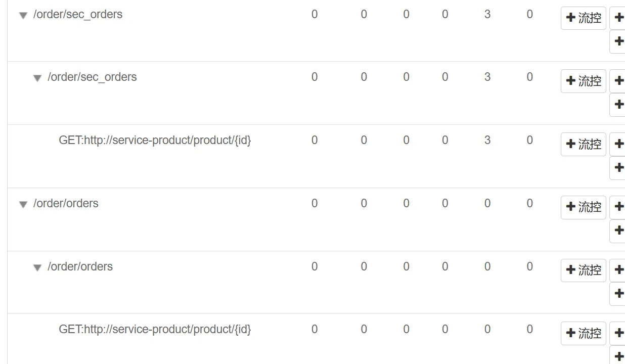Collapse the nested /order/orders child node triangle
Screen dimensions: 625x364
click(37, 268)
